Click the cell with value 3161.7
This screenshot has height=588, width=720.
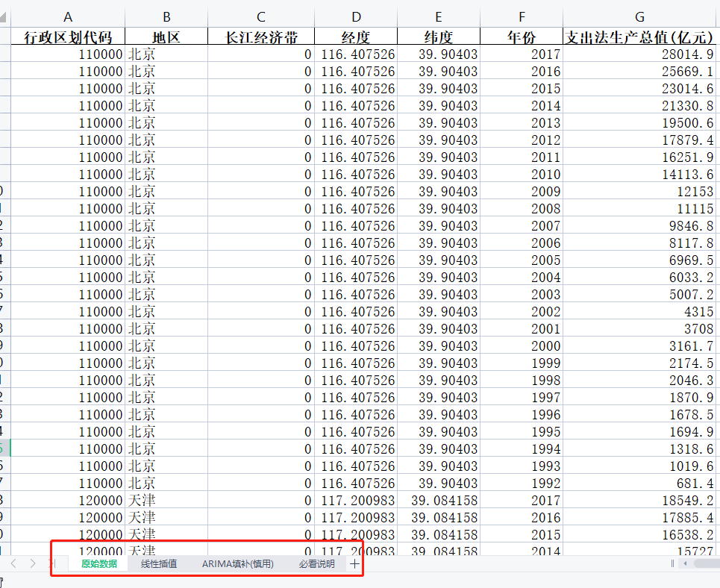639,345
